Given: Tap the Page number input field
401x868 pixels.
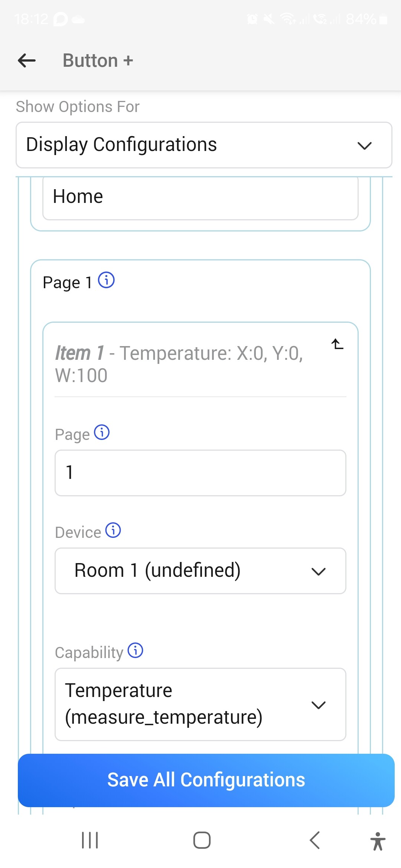Looking at the screenshot, I should 200,473.
